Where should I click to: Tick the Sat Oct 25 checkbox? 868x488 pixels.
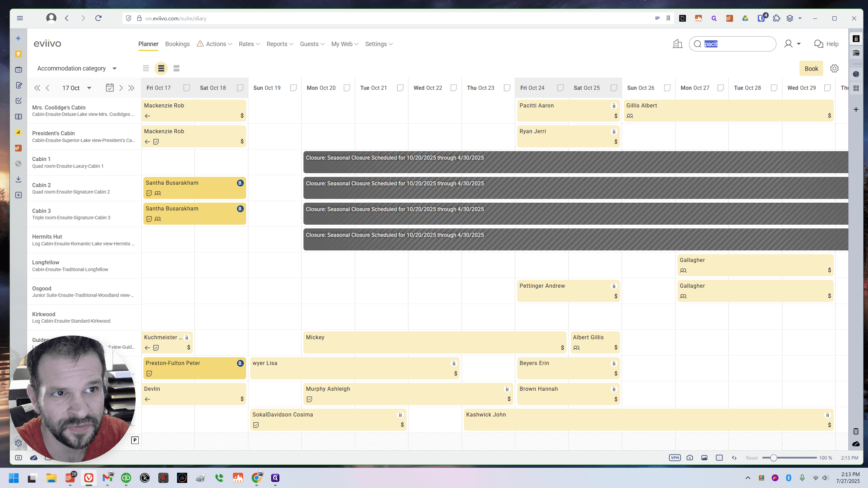pos(614,88)
